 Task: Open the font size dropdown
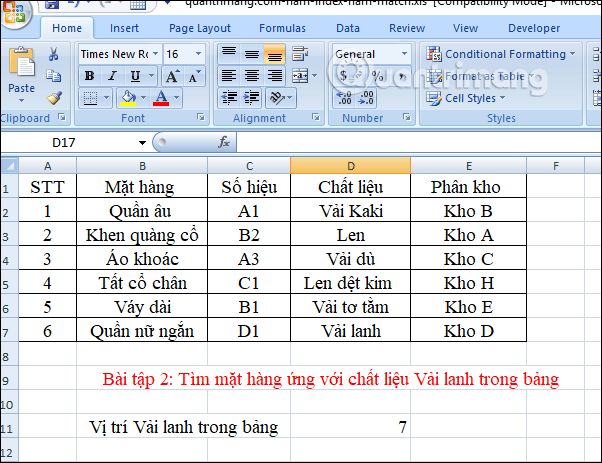(198, 54)
